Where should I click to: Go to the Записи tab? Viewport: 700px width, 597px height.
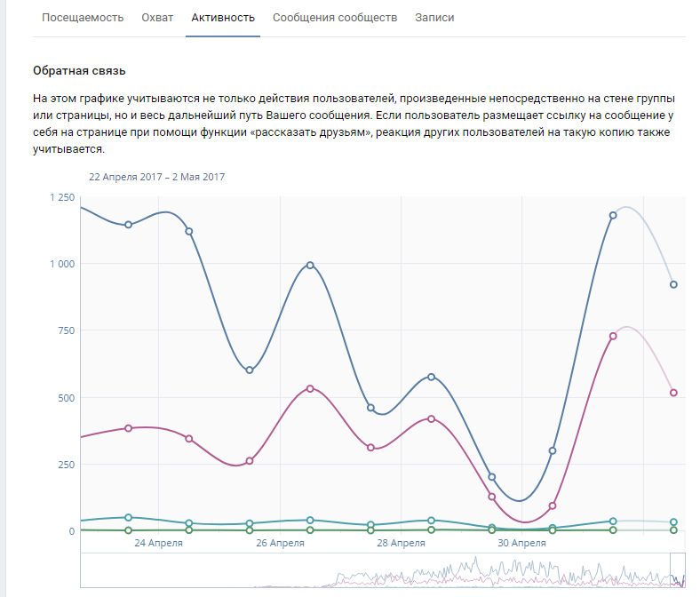tap(434, 18)
